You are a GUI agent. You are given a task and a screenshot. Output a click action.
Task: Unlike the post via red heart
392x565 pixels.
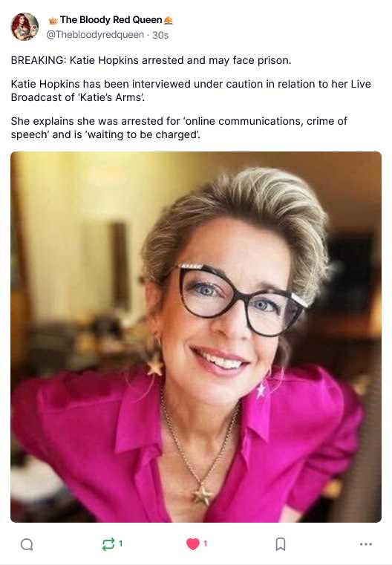[193, 544]
